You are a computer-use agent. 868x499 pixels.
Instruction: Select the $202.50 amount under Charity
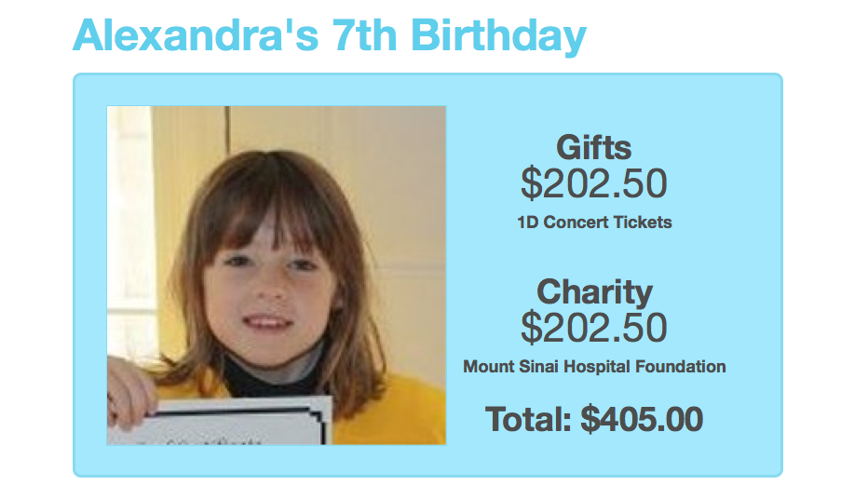pos(593,328)
